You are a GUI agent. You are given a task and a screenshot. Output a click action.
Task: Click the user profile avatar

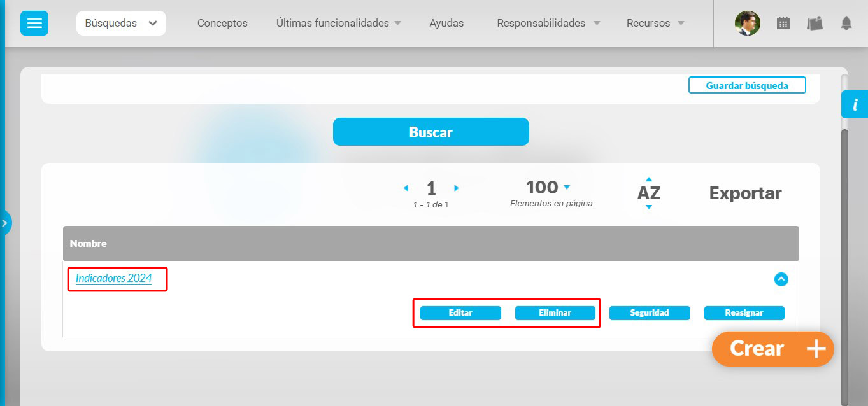point(747,24)
